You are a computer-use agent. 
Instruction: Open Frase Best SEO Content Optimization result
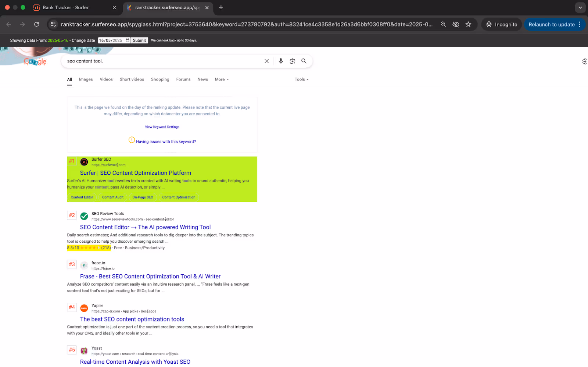[x=150, y=277]
